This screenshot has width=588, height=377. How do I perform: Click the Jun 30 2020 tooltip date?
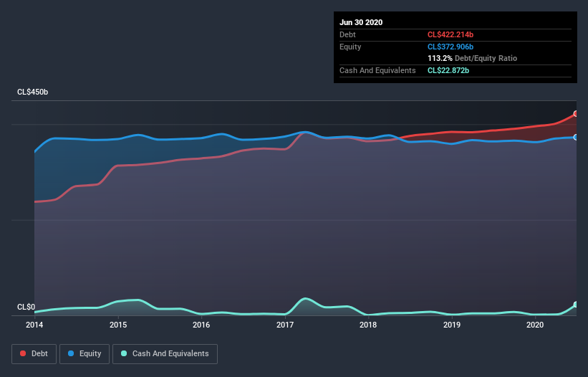click(x=361, y=22)
